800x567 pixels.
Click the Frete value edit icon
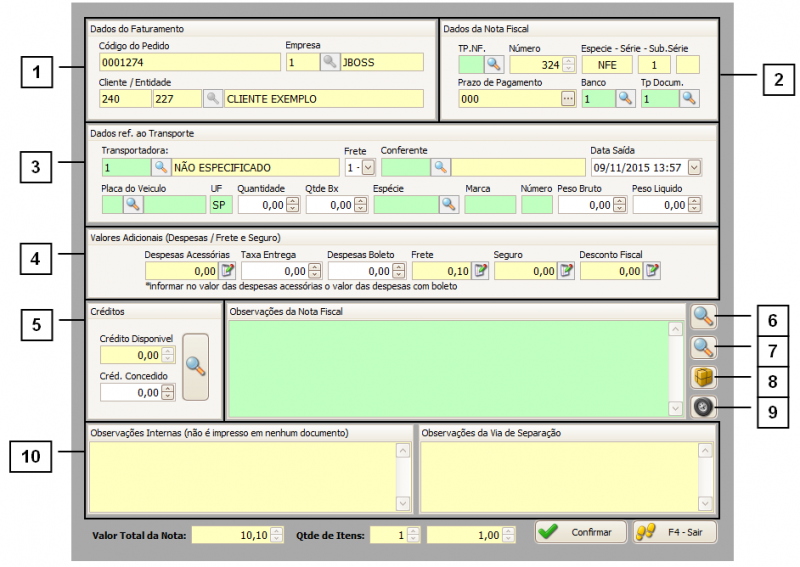pos(480,270)
